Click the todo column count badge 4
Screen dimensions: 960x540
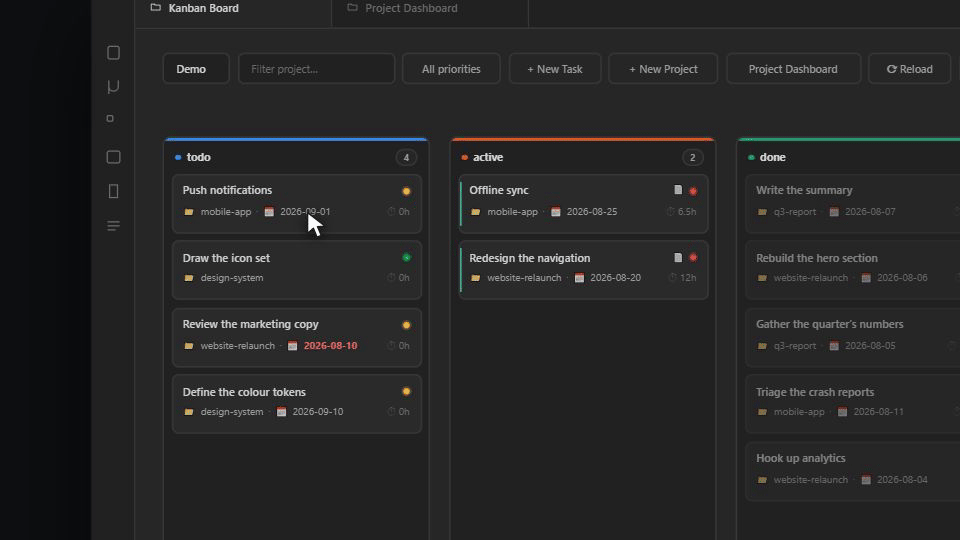coord(406,157)
